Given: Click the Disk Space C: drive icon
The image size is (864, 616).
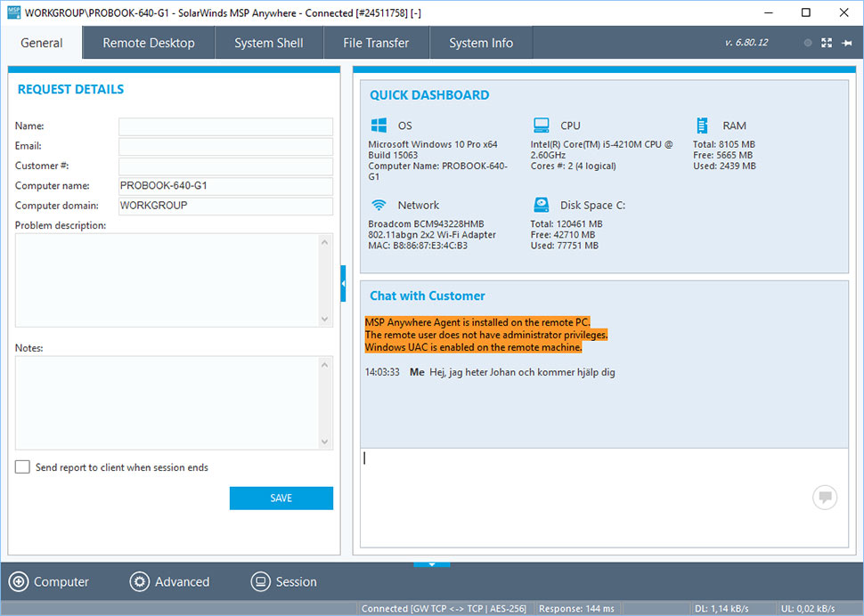Looking at the screenshot, I should (x=541, y=205).
